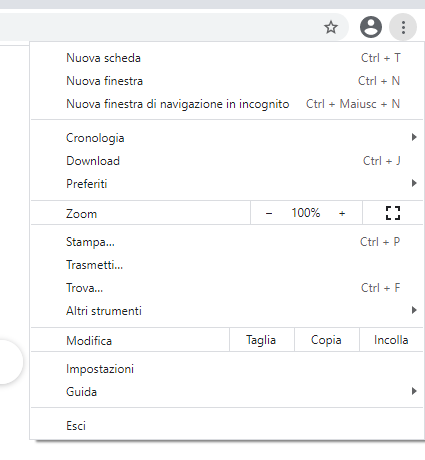This screenshot has width=425, height=460.
Task: Click the bookmark star icon
Action: [331, 27]
